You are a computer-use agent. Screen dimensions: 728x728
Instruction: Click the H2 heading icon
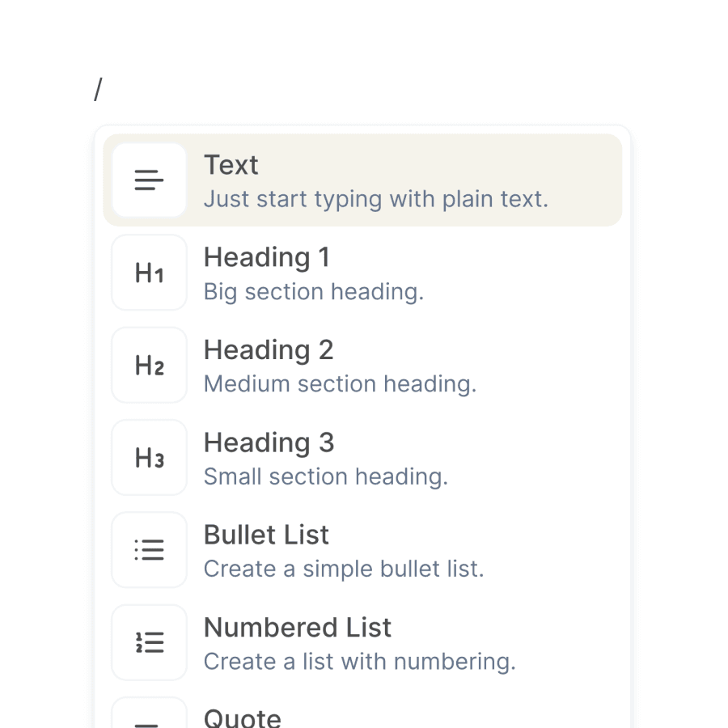tap(149, 366)
